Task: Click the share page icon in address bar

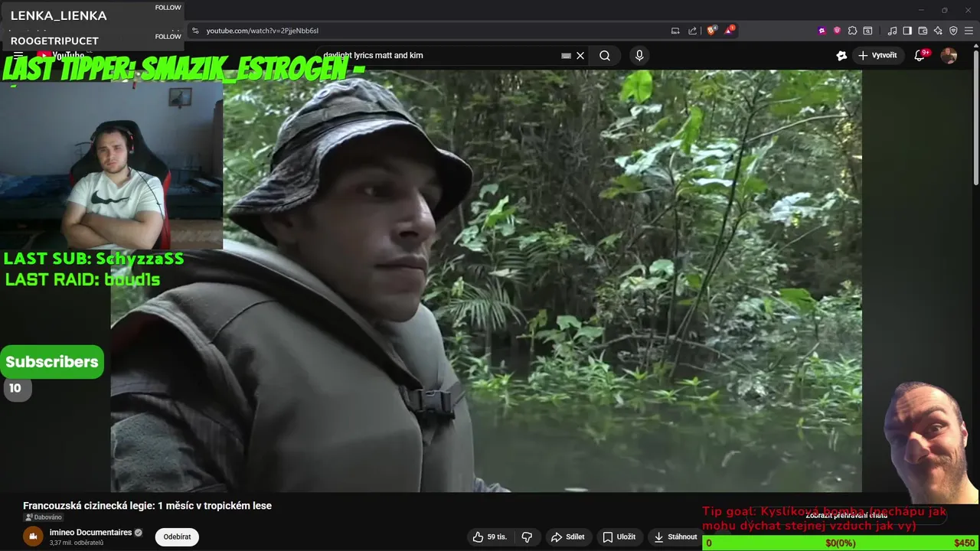Action: 693,31
